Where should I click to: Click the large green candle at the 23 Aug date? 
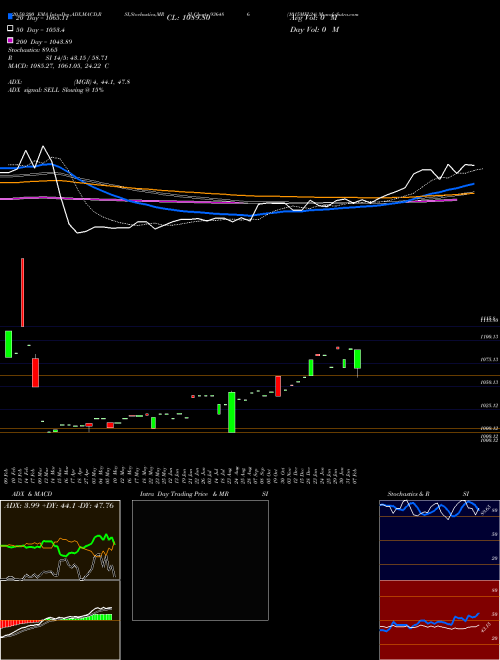click(231, 412)
